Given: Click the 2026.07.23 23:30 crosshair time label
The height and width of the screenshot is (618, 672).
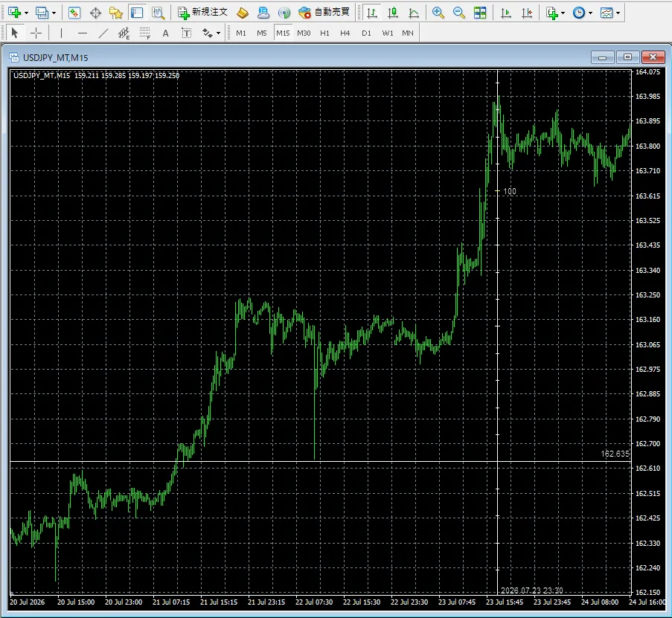Looking at the screenshot, I should pos(532,590).
